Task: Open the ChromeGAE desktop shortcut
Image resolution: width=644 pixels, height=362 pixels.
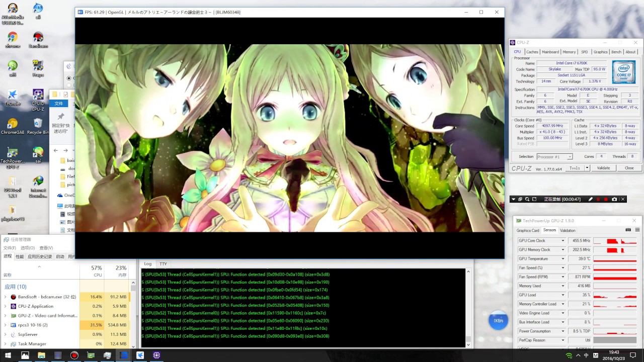Action: (13, 125)
